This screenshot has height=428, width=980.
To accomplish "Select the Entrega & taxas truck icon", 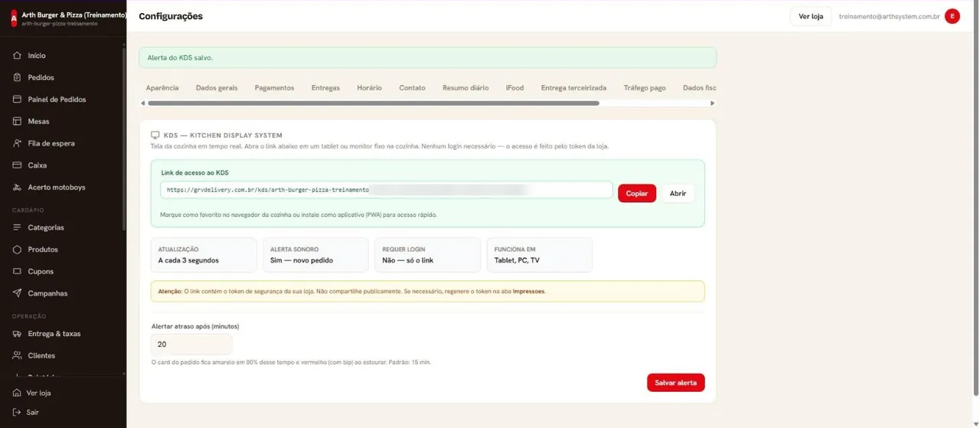I will click(x=17, y=334).
